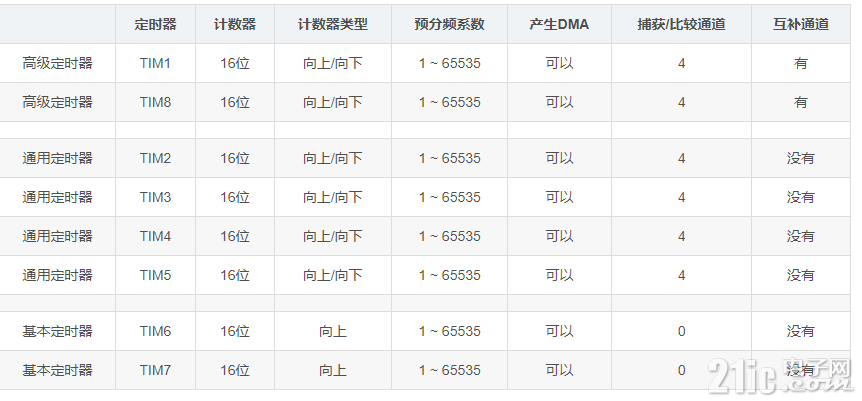Image resolution: width=862 pixels, height=401 pixels.
Task: Click the 产生DMA column header
Action: [x=559, y=24]
